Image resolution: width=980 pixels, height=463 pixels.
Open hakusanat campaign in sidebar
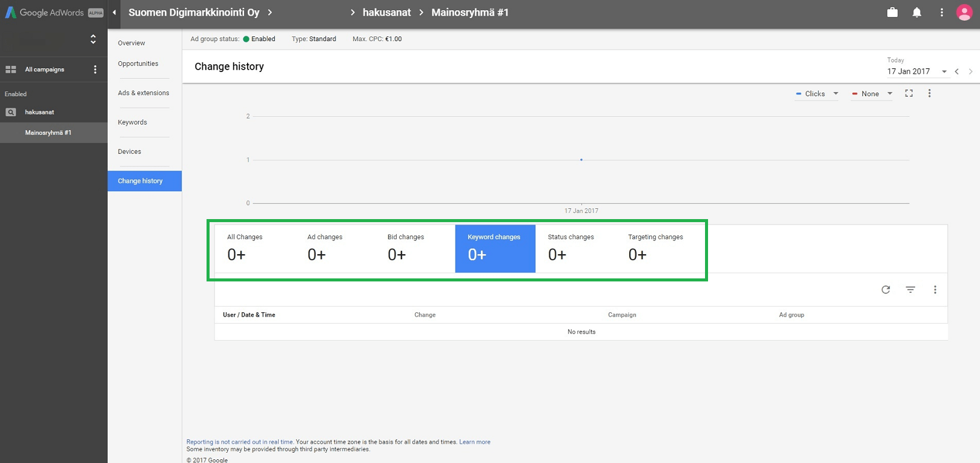click(39, 112)
